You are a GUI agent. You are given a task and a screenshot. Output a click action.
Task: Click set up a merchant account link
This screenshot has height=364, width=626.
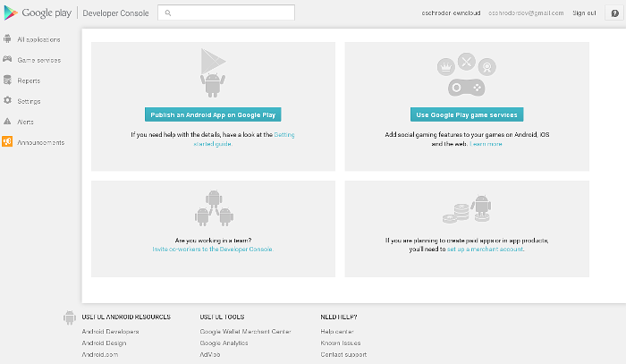(487, 249)
